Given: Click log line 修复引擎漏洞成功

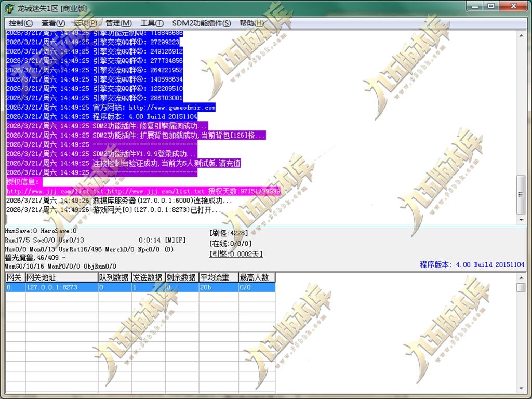Looking at the screenshot, I should 107,126.
